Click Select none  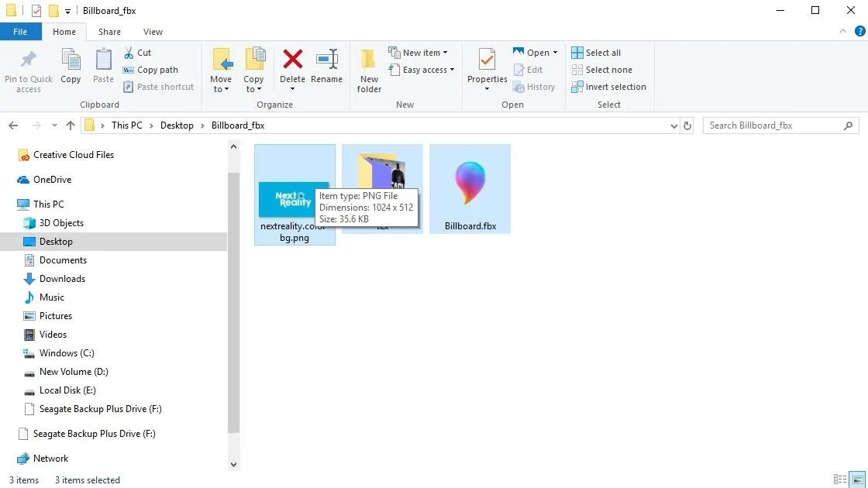click(601, 70)
